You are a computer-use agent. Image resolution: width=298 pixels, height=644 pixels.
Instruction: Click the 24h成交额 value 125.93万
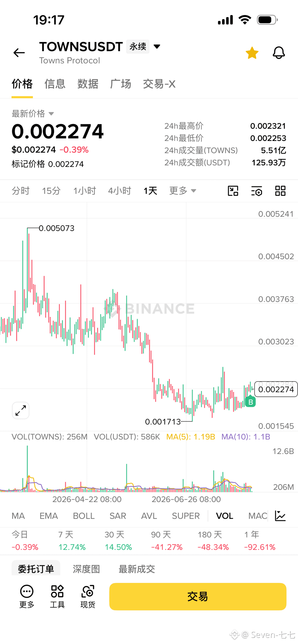269,162
